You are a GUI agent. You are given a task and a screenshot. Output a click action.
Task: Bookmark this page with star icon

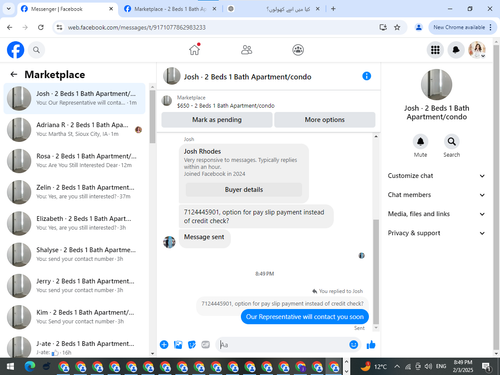click(x=397, y=27)
